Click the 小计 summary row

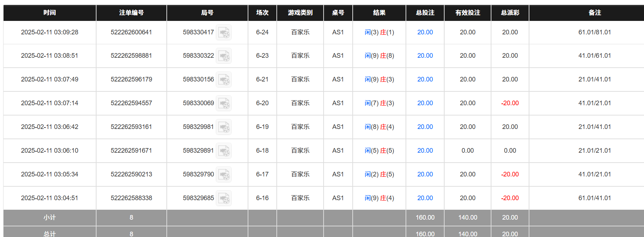49,218
